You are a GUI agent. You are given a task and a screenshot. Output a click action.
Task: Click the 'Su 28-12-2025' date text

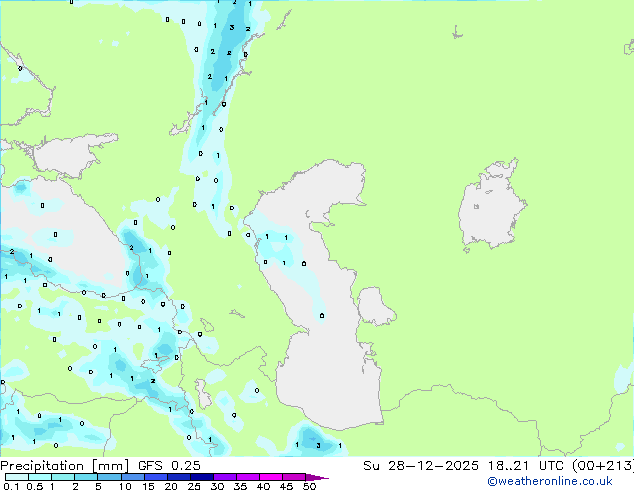[421, 466]
